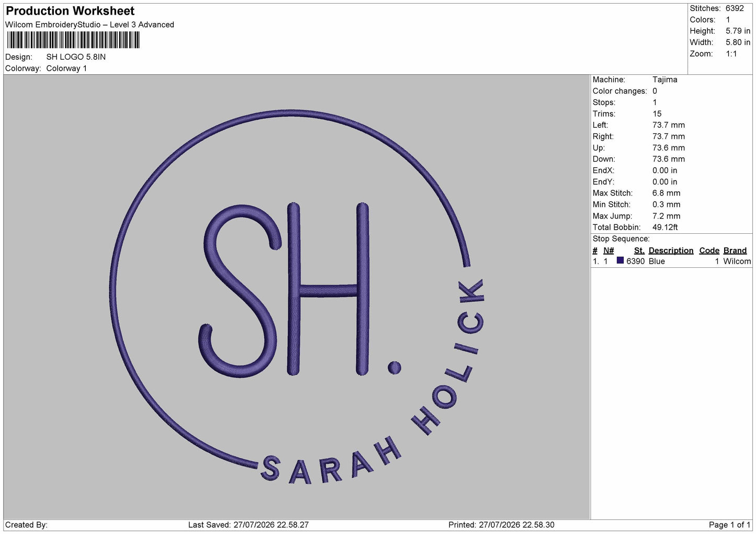Click the Description column header
756x534 pixels.
pyautogui.click(x=671, y=251)
